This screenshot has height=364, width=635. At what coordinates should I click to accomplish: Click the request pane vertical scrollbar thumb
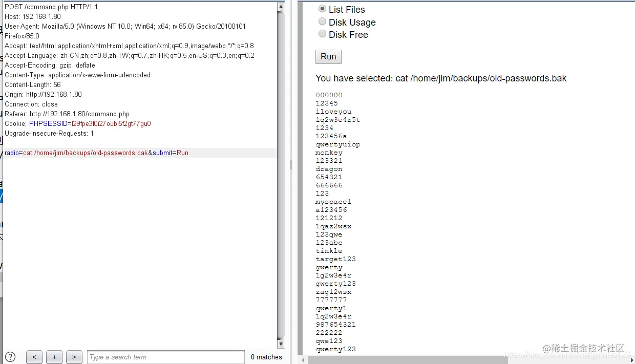pyautogui.click(x=281, y=174)
